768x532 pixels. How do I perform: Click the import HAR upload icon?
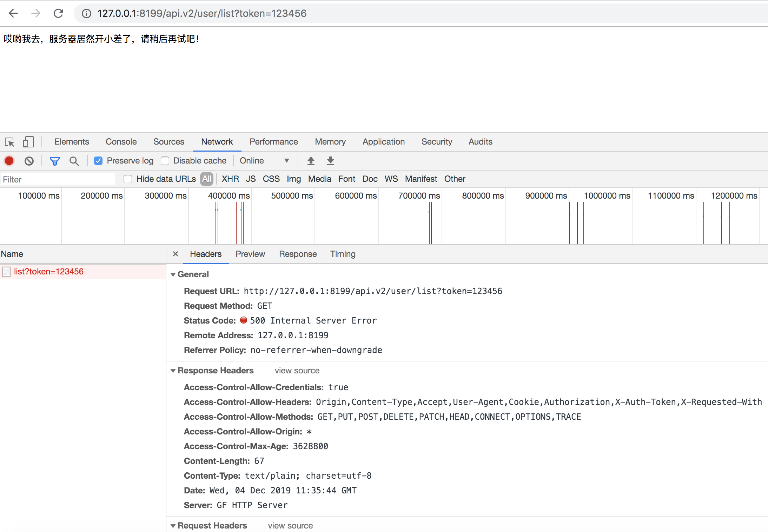click(311, 161)
